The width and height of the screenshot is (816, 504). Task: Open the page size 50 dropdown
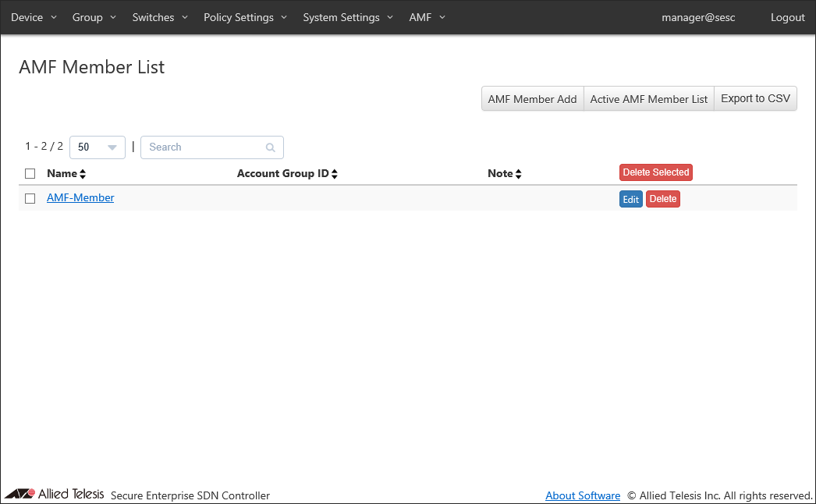(x=98, y=147)
